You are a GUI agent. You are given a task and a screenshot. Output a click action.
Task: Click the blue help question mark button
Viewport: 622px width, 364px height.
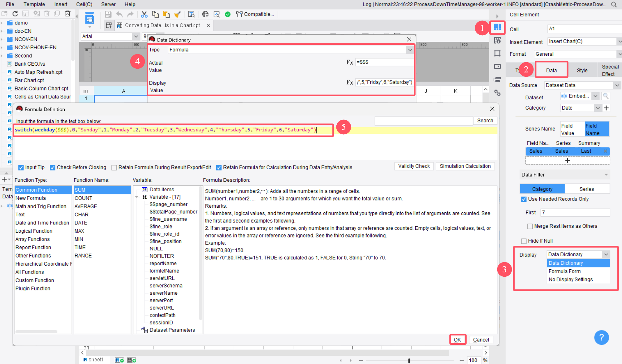[x=601, y=337]
